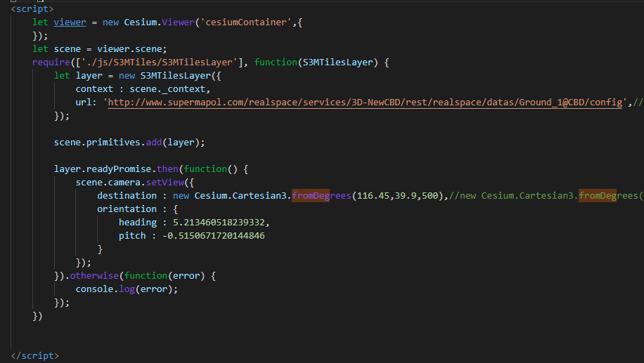Click './js/S3MTiles/S3MTilesLayer' path string
The width and height of the screenshot is (644, 363).
160,62
